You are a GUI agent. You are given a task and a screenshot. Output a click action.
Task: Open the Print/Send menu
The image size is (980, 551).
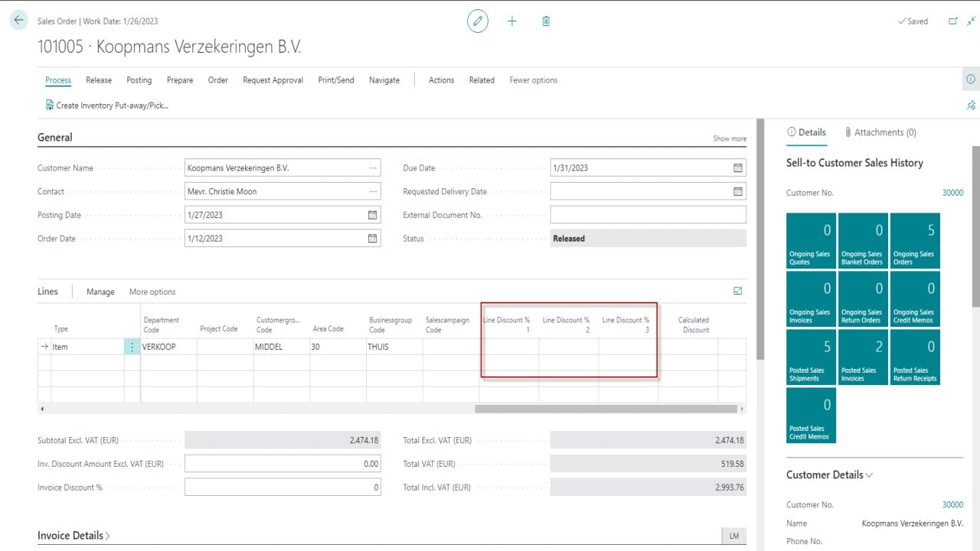tap(336, 80)
